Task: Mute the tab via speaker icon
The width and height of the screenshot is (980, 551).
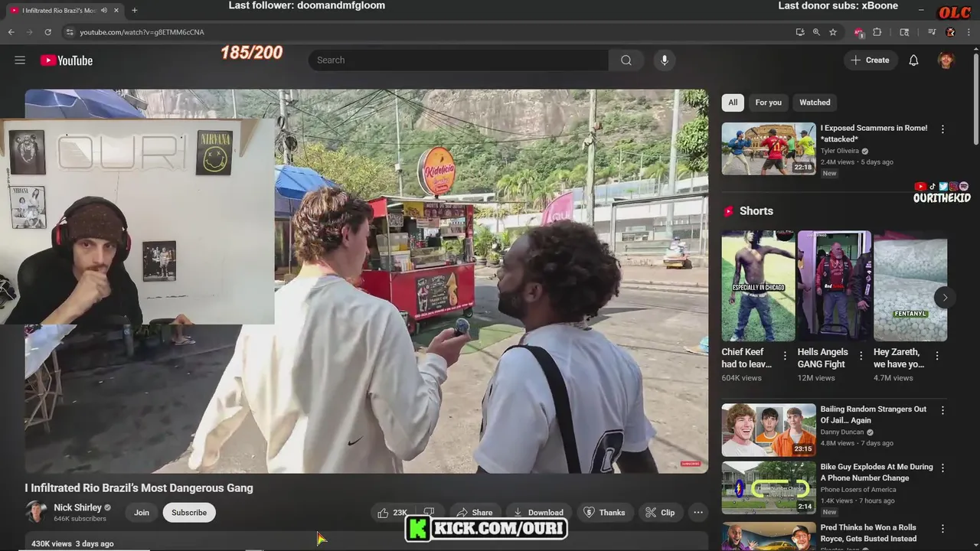Action: 104,11
